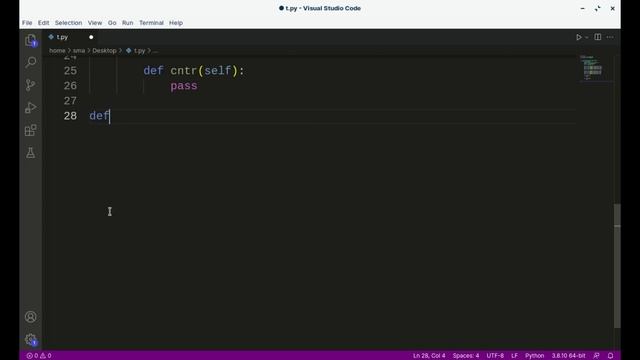Restore the Visual Studio Code window size
The height and width of the screenshot is (360, 640).
pyautogui.click(x=598, y=8)
